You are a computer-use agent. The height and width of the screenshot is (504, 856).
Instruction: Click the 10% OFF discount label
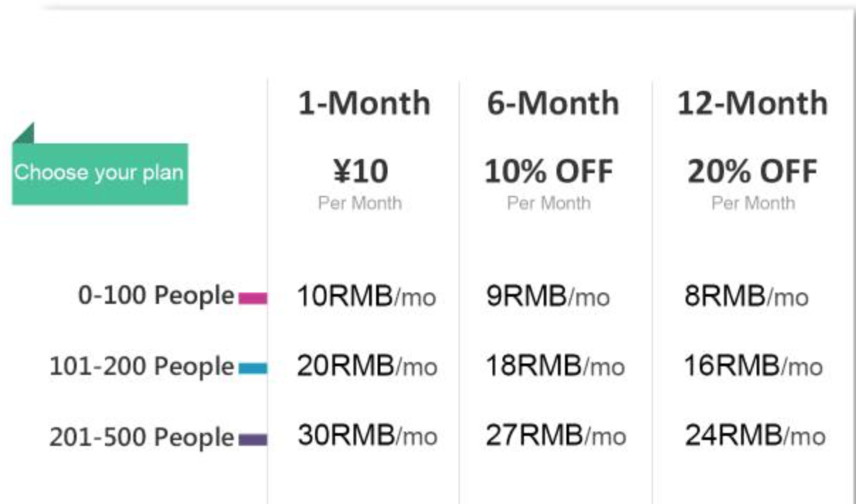549,172
